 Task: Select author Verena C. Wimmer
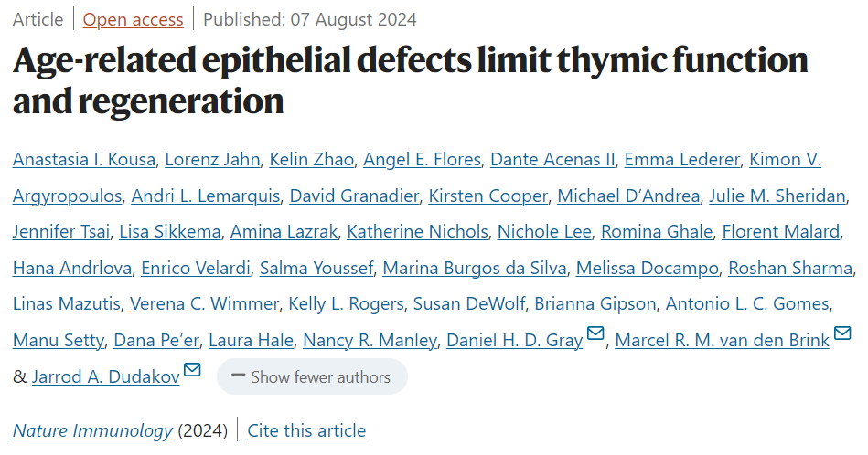[204, 303]
